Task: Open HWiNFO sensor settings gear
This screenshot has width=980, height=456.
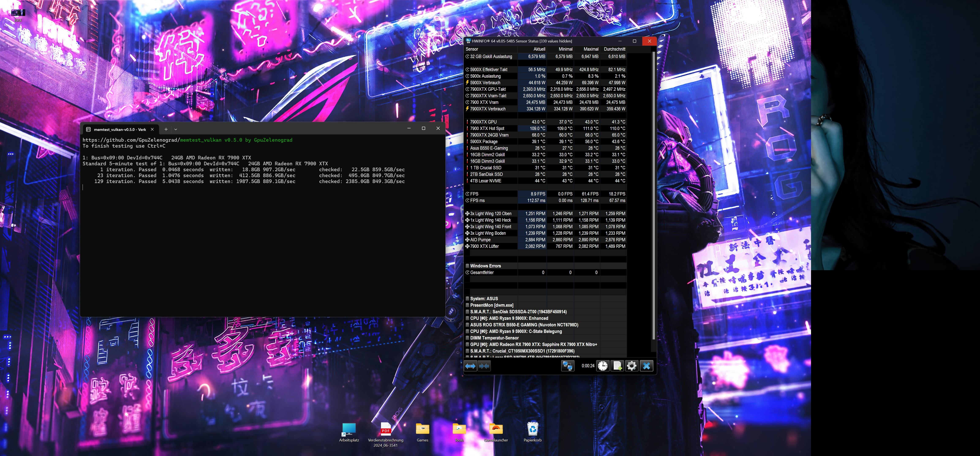Action: pyautogui.click(x=632, y=366)
